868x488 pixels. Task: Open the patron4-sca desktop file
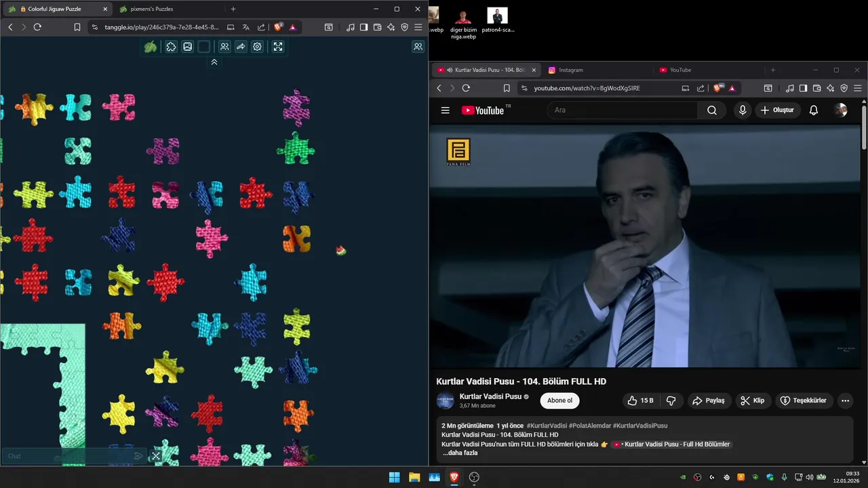point(498,20)
